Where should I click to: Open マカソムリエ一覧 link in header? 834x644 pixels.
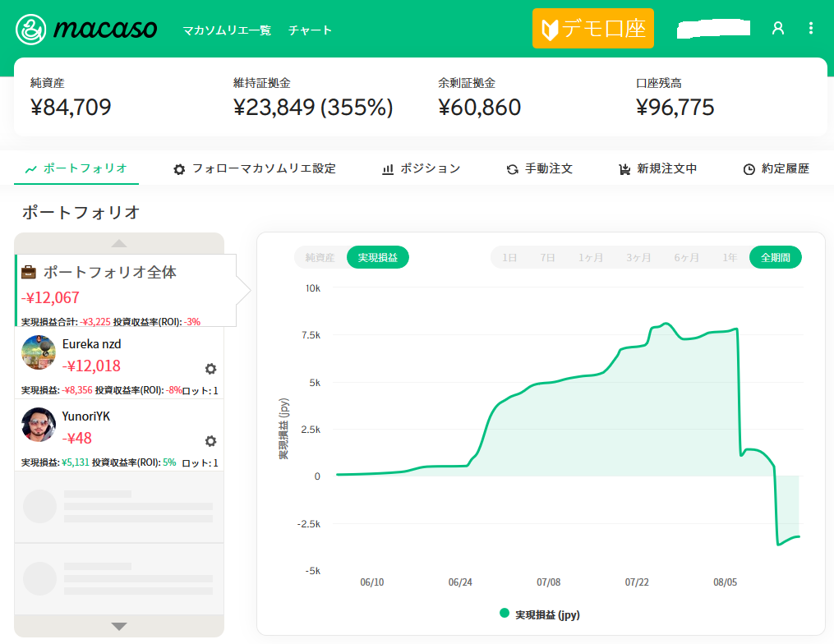click(x=226, y=30)
